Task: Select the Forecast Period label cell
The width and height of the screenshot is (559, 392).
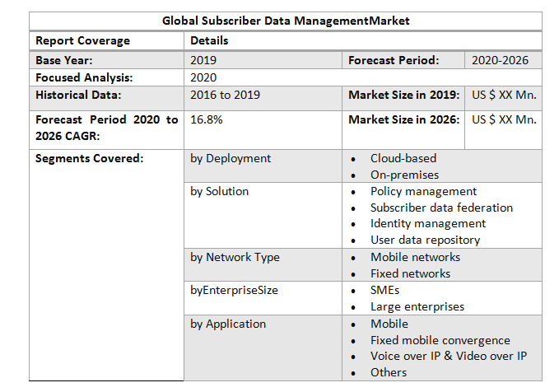Action: pos(394,60)
